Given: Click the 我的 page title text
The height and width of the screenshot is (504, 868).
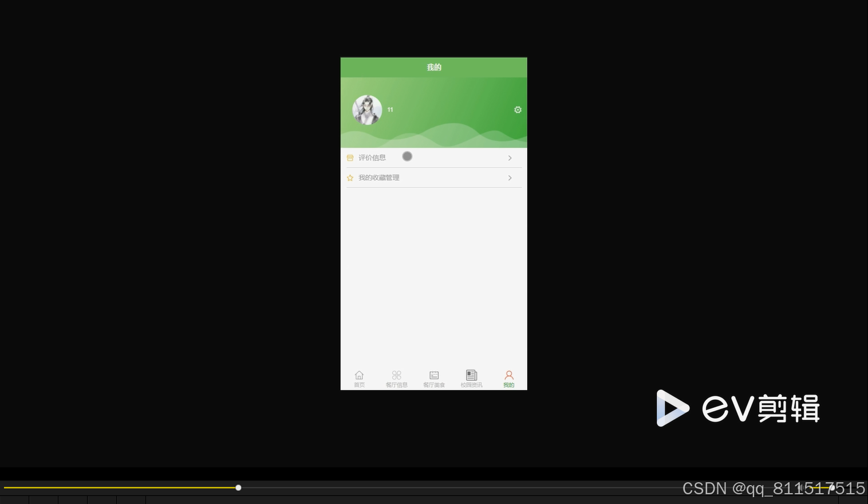Looking at the screenshot, I should 434,68.
